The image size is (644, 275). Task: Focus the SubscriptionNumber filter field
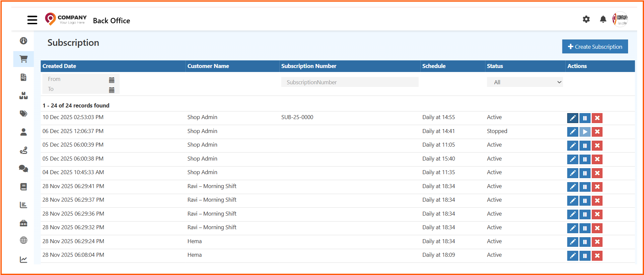[x=350, y=82]
